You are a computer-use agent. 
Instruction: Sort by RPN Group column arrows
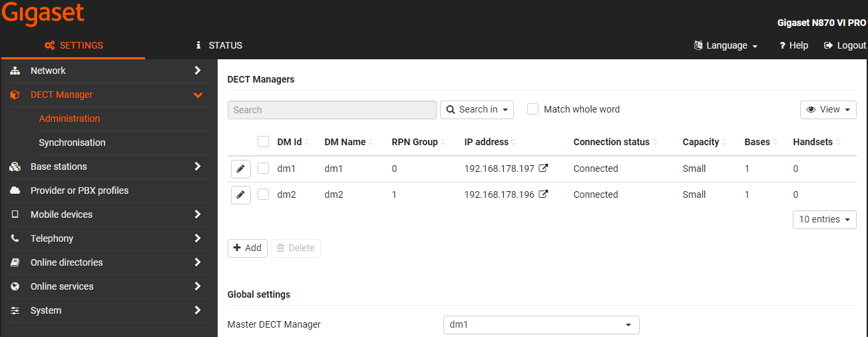coord(444,143)
